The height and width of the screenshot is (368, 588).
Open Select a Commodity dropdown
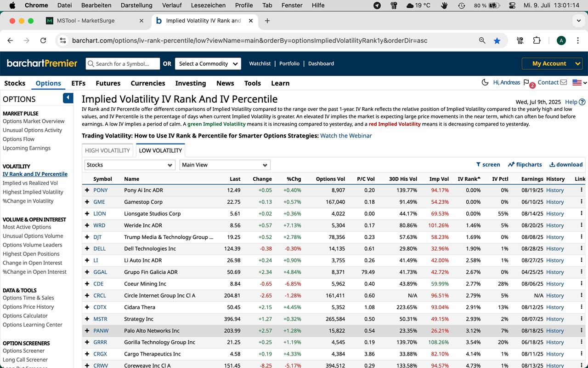pos(209,64)
